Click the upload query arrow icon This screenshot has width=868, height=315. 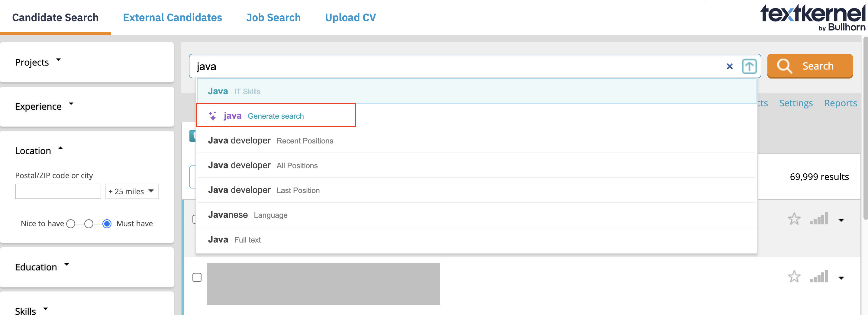tap(749, 66)
